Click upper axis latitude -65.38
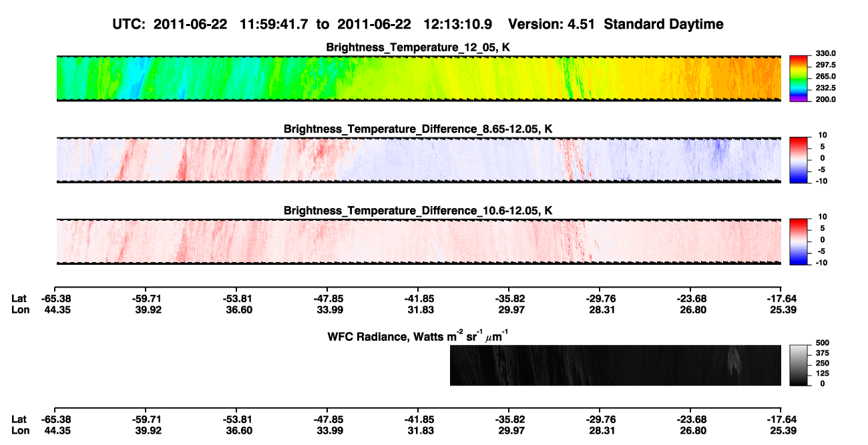The width and height of the screenshot is (868, 445). point(55,299)
